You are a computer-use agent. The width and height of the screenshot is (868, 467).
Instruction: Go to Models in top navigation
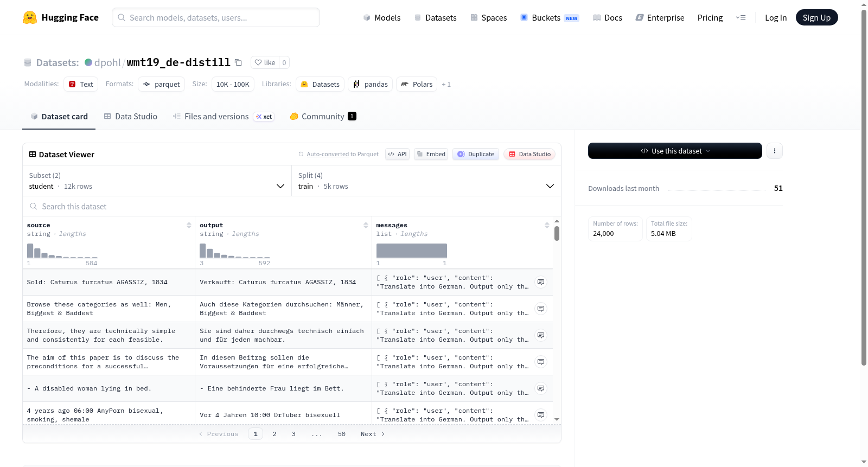point(382,17)
